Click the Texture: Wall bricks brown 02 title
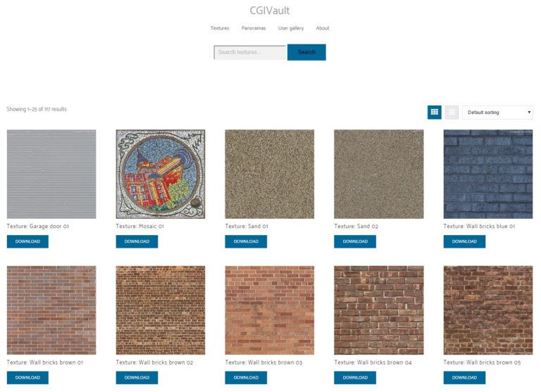The width and height of the screenshot is (541, 392). [x=154, y=362]
